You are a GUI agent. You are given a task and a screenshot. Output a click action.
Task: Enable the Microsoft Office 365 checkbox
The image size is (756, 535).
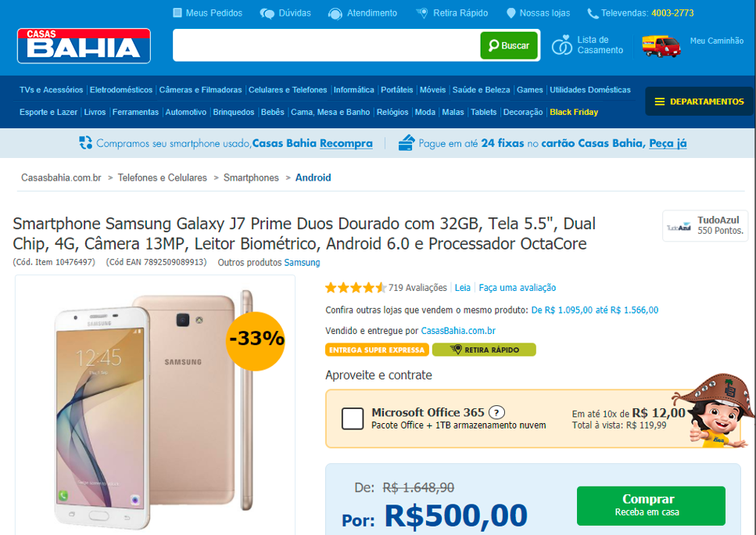tap(353, 418)
